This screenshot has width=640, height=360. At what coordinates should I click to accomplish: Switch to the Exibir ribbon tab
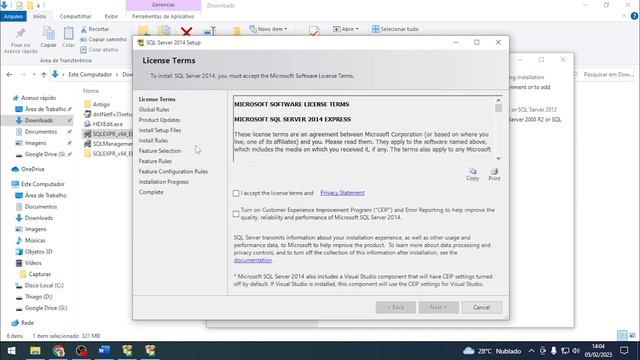point(111,16)
